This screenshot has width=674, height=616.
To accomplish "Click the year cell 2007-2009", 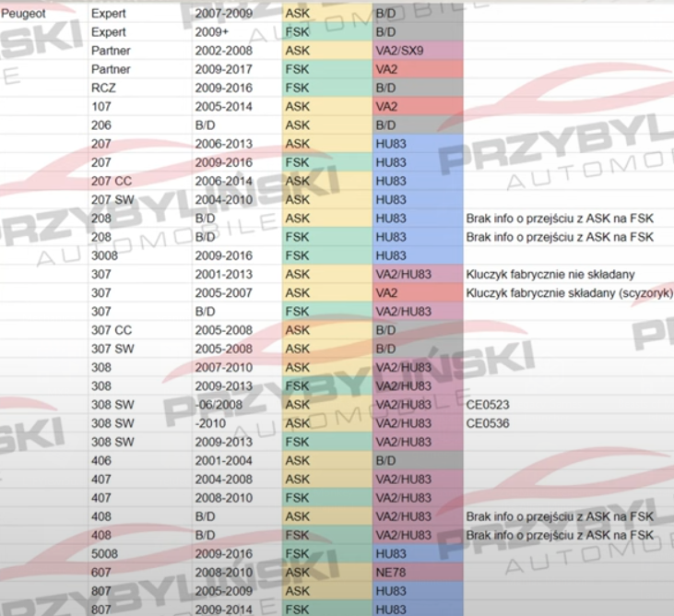I will pos(237,13).
